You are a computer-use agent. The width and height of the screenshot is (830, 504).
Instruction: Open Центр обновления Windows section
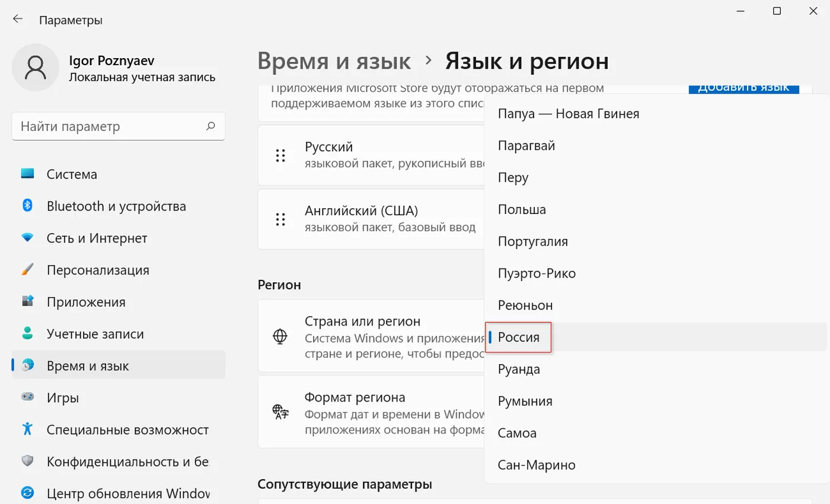[x=127, y=493]
